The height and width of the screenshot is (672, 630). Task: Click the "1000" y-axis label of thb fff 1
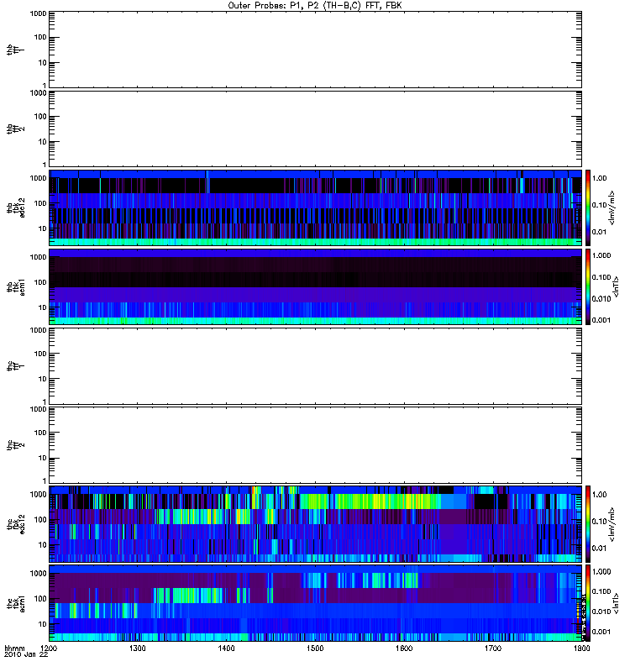coord(38,13)
